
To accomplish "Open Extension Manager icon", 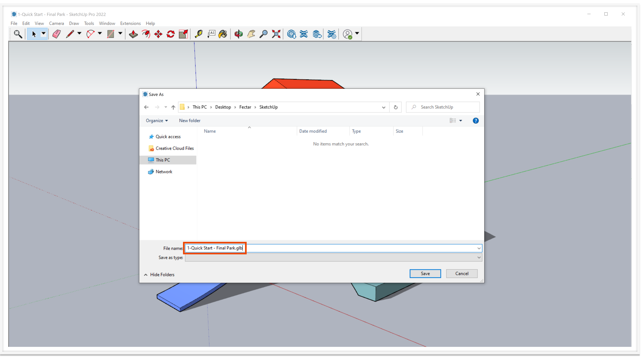I will (332, 34).
